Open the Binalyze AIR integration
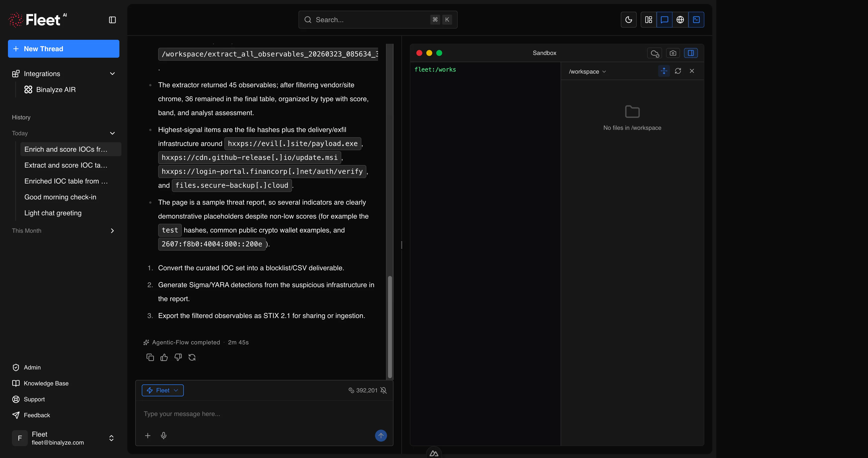The width and height of the screenshot is (868, 458). pyautogui.click(x=56, y=89)
